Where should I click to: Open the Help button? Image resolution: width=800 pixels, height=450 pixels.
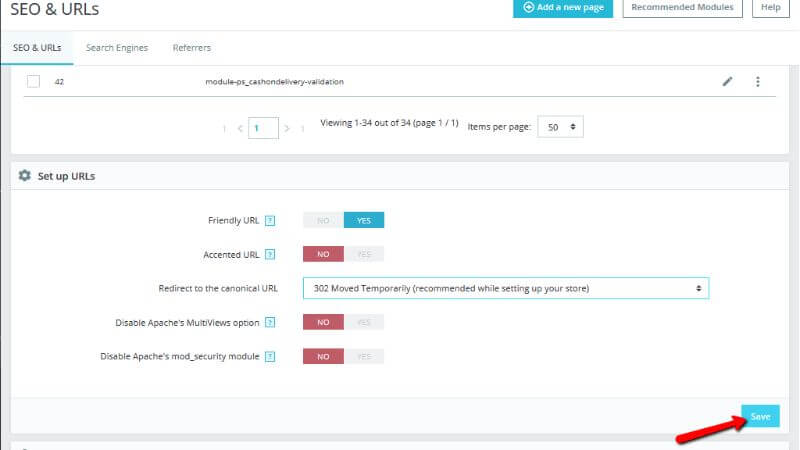pos(770,8)
